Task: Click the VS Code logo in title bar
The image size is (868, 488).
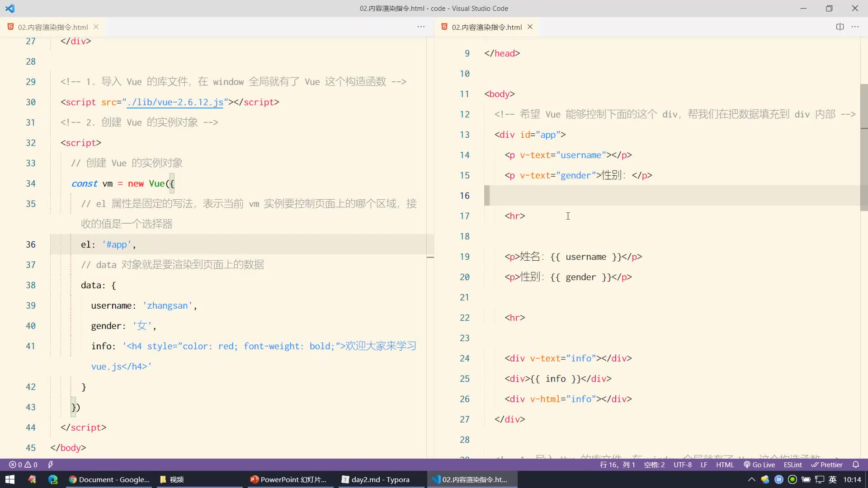Action: pos(10,9)
